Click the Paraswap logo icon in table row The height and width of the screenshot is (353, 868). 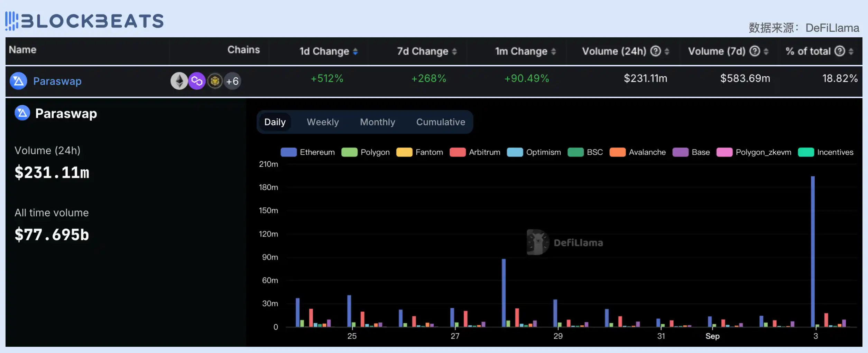click(18, 81)
